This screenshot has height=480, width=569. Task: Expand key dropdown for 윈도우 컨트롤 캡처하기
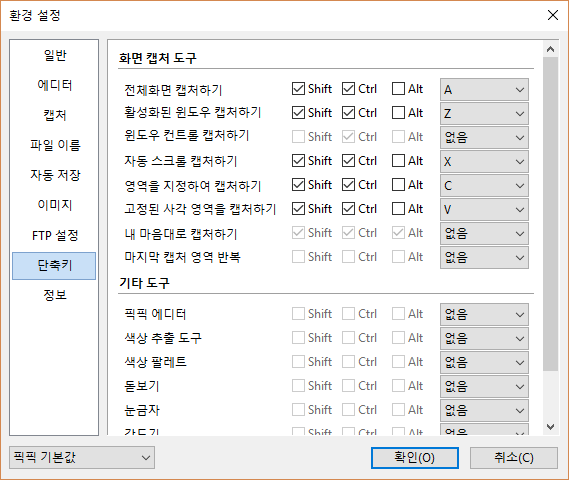coord(484,138)
